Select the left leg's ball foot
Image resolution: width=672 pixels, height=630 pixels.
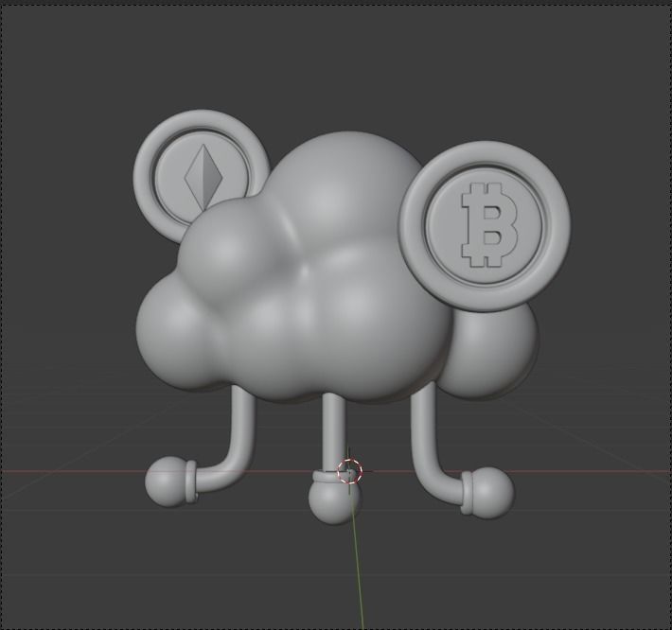click(x=167, y=481)
